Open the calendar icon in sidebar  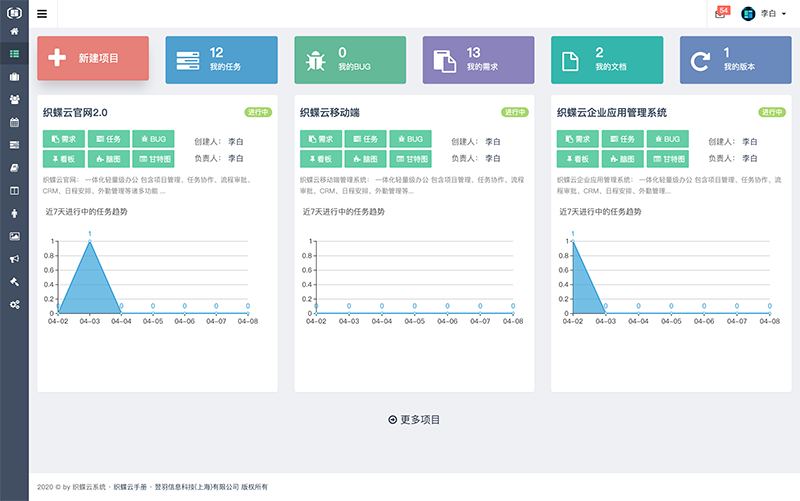tap(14, 122)
